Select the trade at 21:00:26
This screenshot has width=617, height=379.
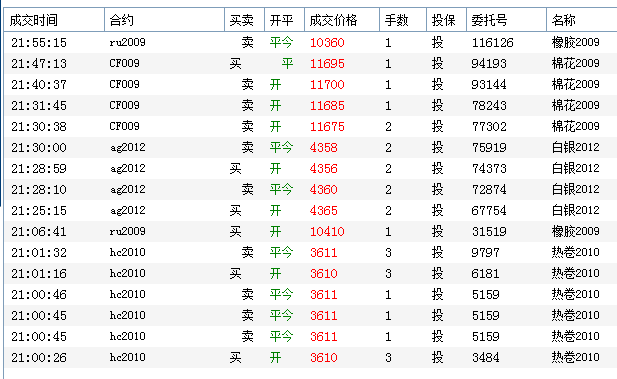(310, 357)
